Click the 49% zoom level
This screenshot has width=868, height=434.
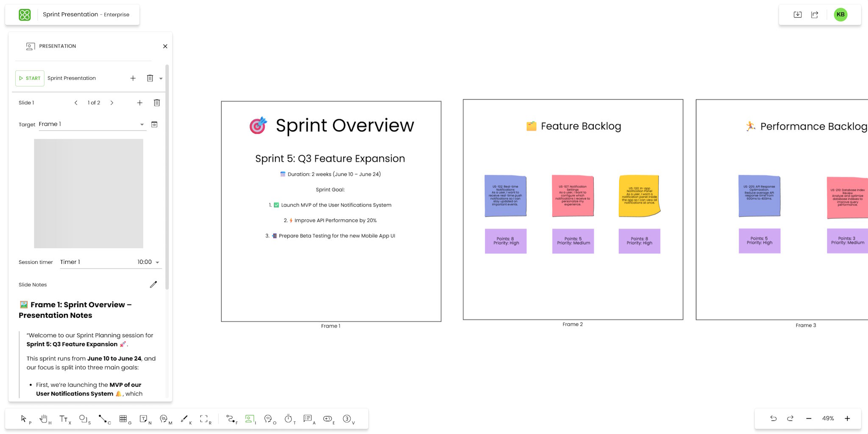[828, 418]
